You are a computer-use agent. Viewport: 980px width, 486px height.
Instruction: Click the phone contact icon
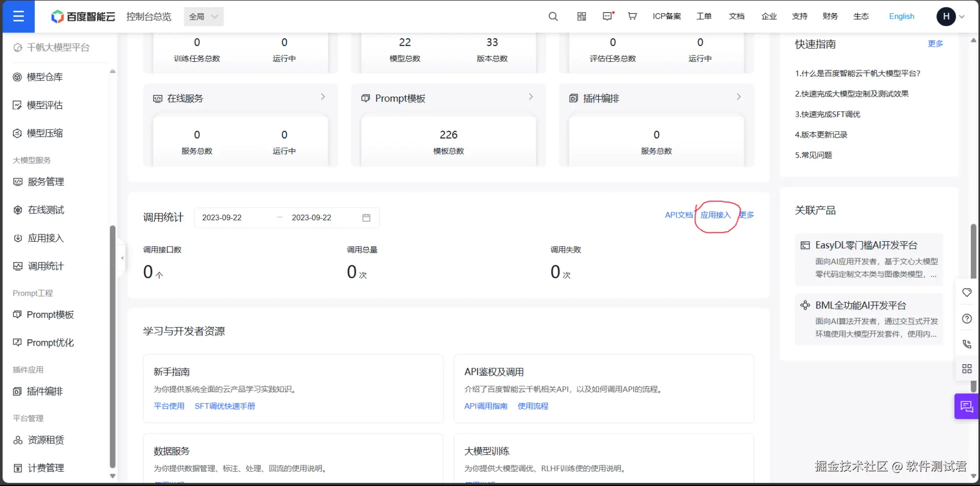click(967, 344)
